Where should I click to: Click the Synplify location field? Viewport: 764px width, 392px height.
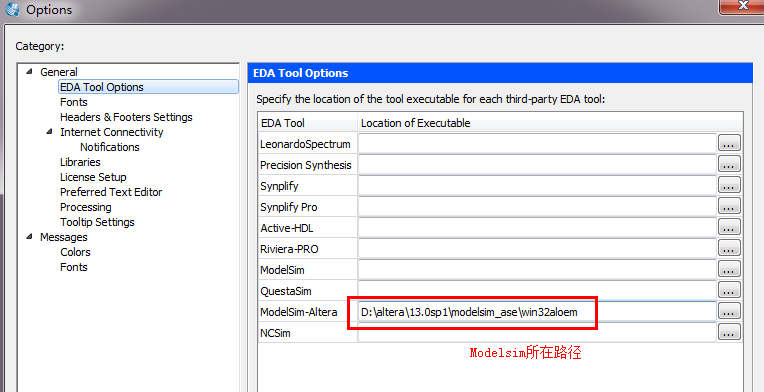click(537, 186)
